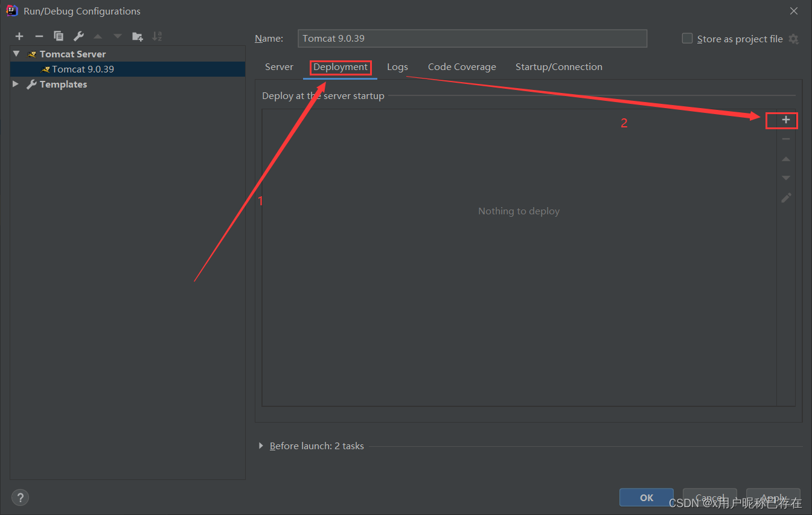
Task: Select the Templates item in the tree
Action: tap(63, 84)
